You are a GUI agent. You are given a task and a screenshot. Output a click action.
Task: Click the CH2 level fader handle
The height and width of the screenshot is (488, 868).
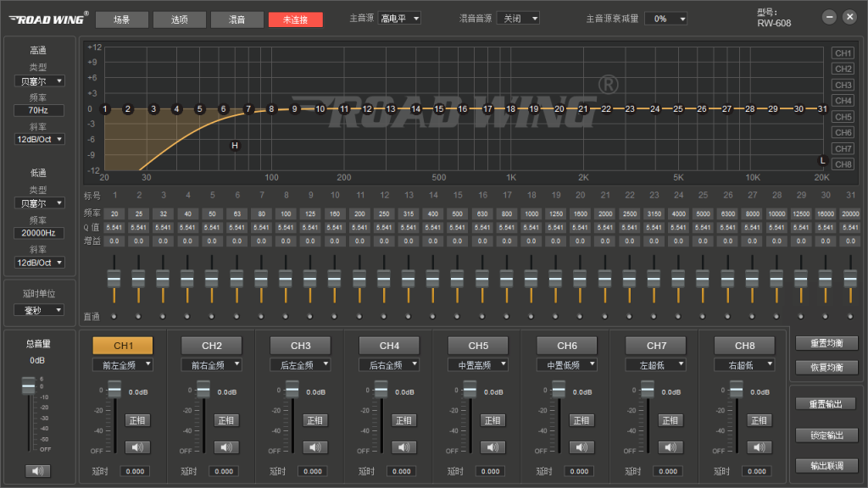tap(203, 390)
